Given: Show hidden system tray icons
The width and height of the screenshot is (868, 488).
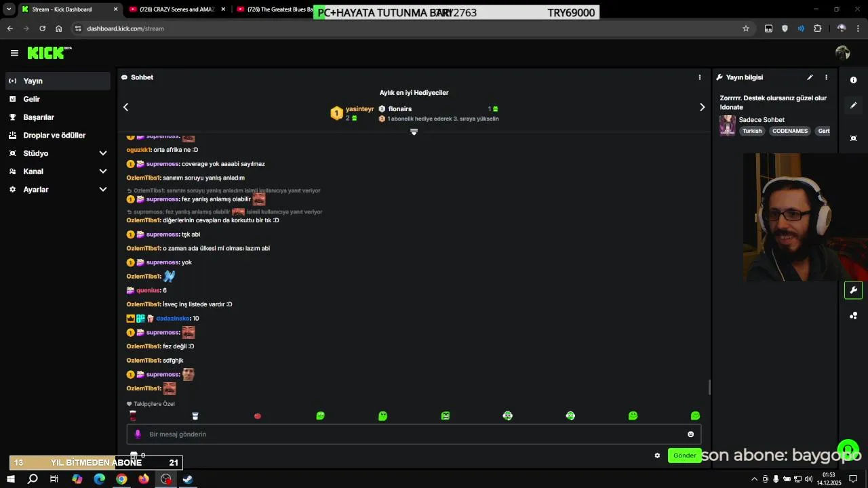Looking at the screenshot, I should click(x=754, y=479).
